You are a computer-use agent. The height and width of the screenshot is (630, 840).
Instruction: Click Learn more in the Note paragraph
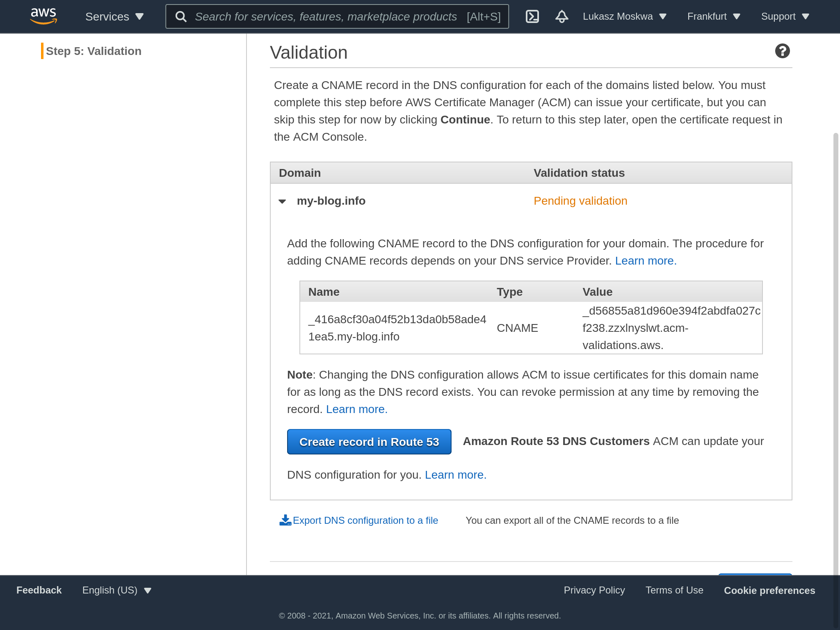tap(356, 409)
